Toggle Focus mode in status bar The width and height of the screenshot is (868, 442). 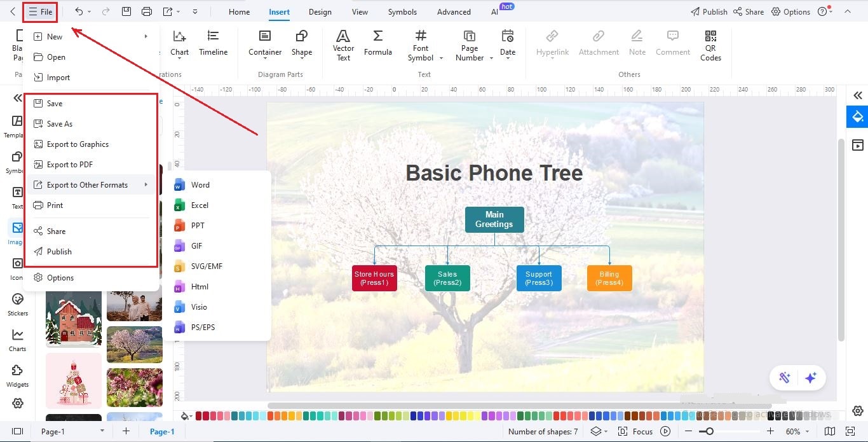[636, 431]
